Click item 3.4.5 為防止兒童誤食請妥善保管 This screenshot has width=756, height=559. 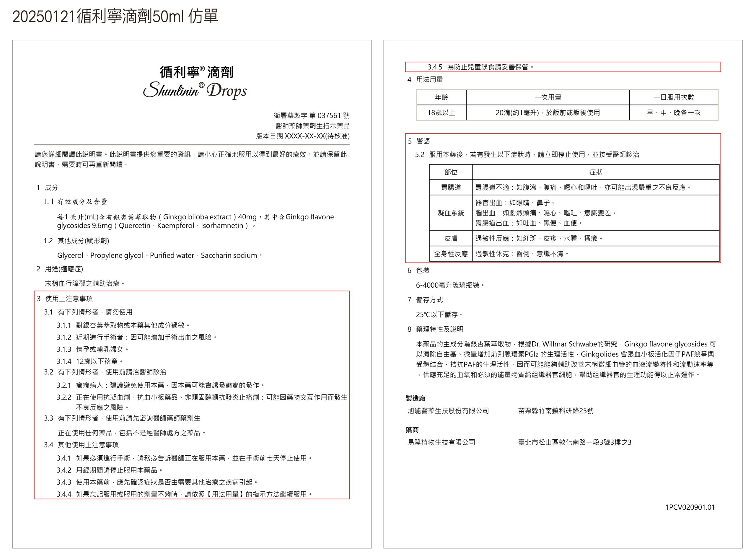481,67
